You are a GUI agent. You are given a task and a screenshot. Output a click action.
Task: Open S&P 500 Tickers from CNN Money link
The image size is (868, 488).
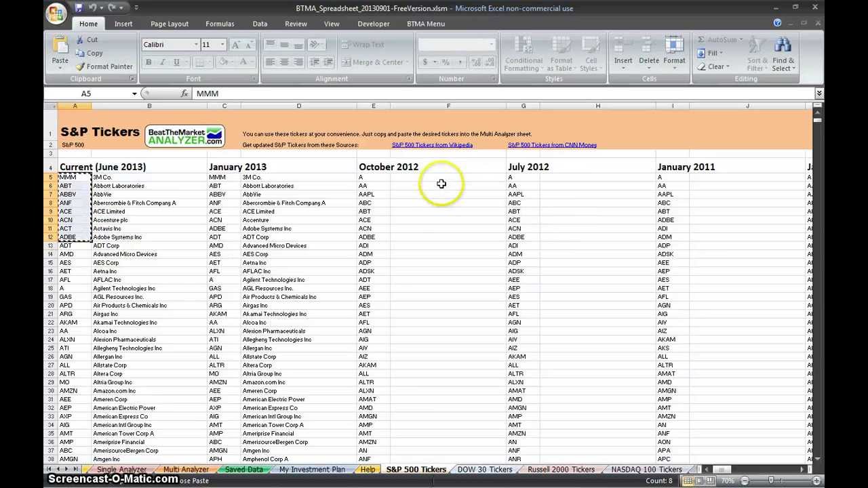click(552, 145)
